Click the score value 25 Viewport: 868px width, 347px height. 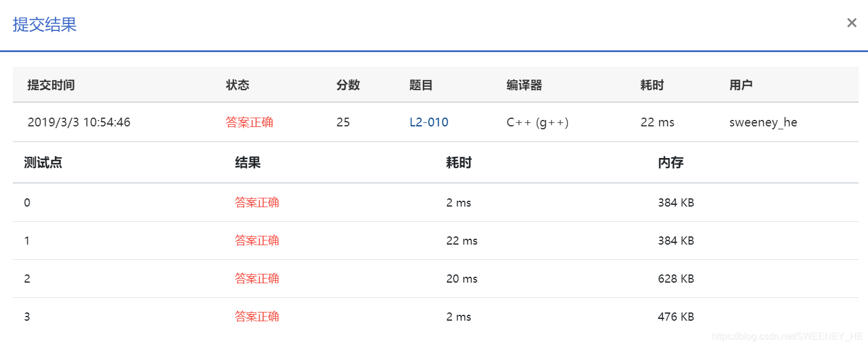[x=343, y=122]
